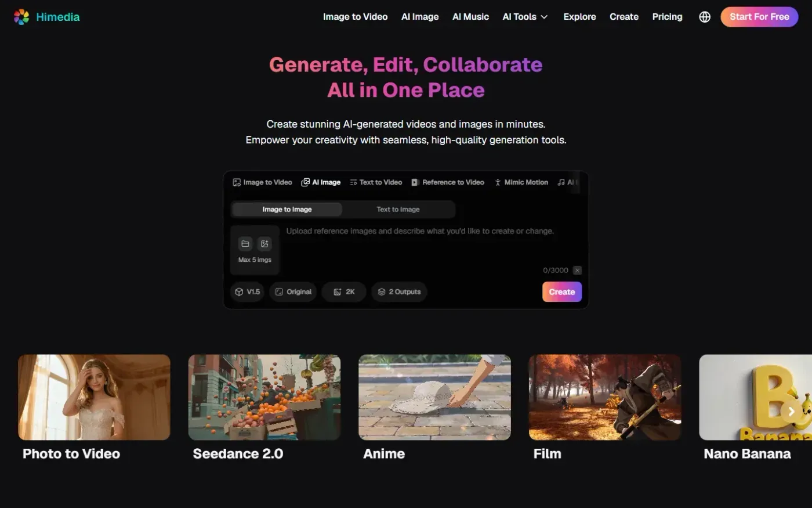
Task: Click the folder upload icon
Action: click(245, 244)
